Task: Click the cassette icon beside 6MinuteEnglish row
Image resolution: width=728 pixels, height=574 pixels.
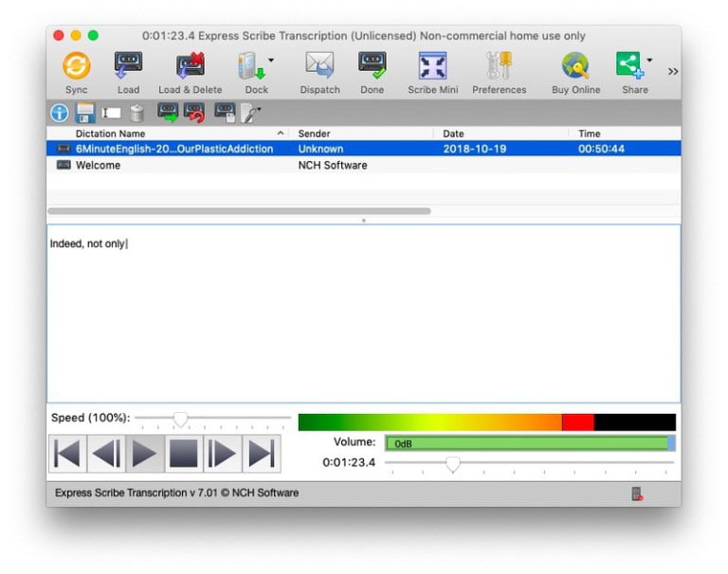Action: pos(64,149)
